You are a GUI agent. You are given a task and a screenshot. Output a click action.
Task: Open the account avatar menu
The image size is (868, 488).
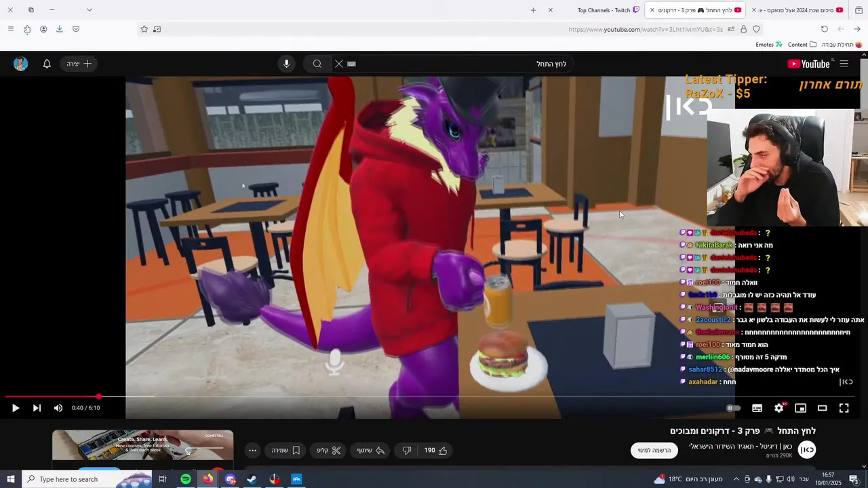pos(21,64)
